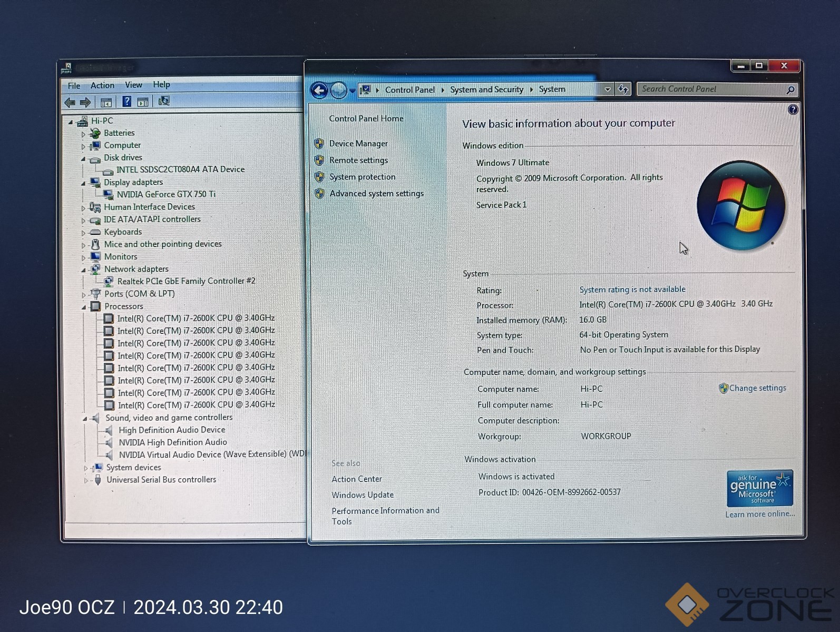Select the NVIDIA Virtual Audio Device icon
This screenshot has height=632, width=840.
108,456
